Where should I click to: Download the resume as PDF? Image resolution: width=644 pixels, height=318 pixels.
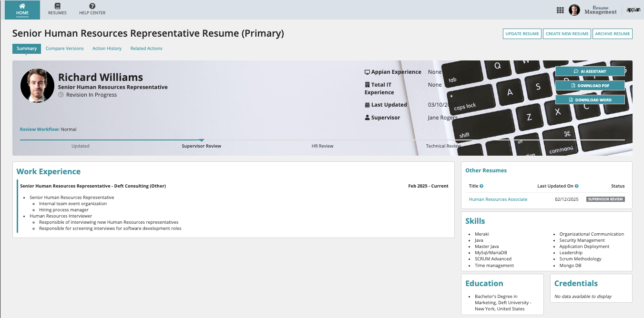pos(590,86)
